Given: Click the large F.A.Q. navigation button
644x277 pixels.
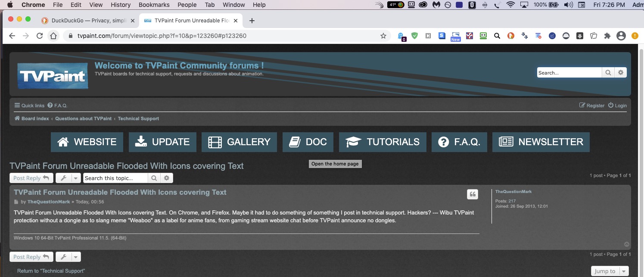Looking at the screenshot, I should tap(459, 142).
